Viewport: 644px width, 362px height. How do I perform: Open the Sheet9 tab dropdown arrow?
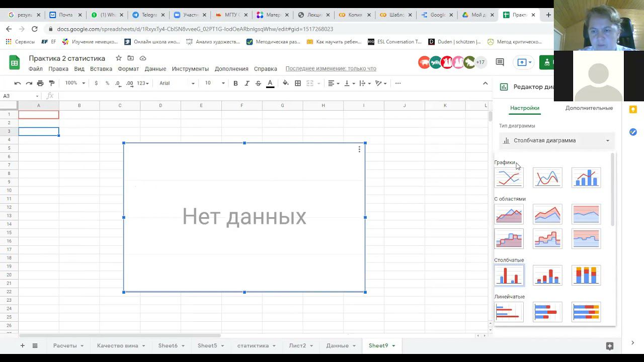click(393, 346)
